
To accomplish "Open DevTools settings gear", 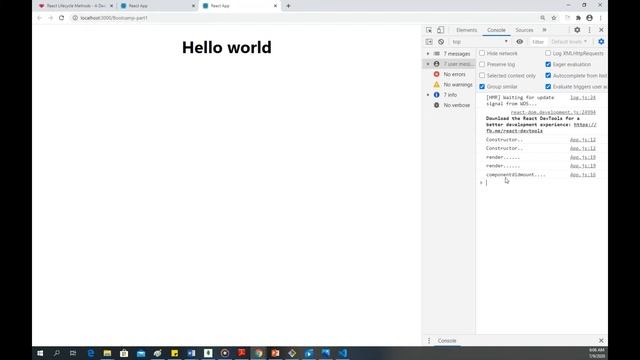I will (577, 30).
